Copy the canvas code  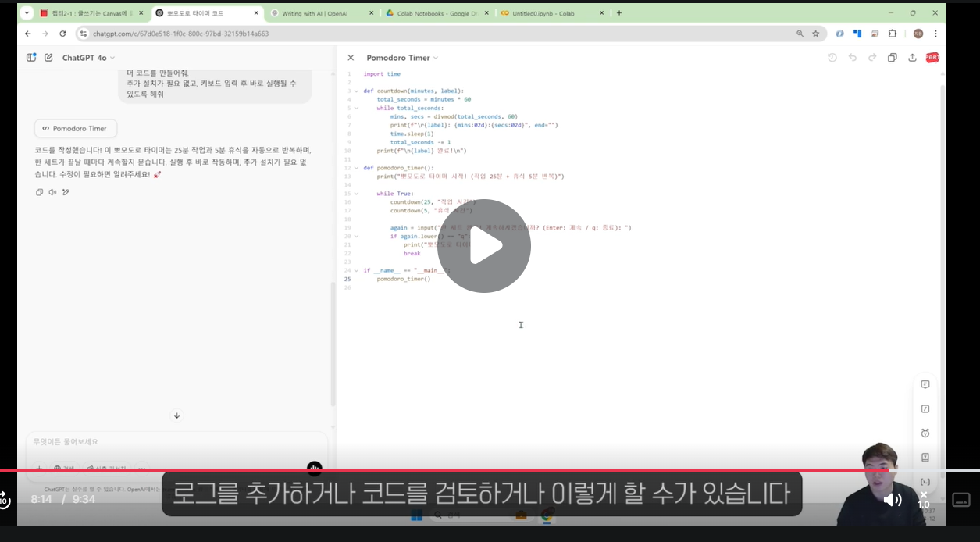[x=893, y=58]
